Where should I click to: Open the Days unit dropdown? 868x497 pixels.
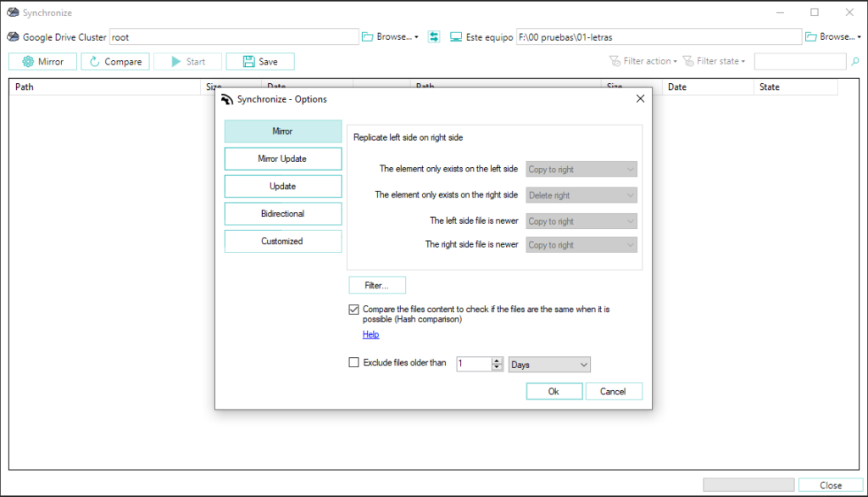pos(549,365)
